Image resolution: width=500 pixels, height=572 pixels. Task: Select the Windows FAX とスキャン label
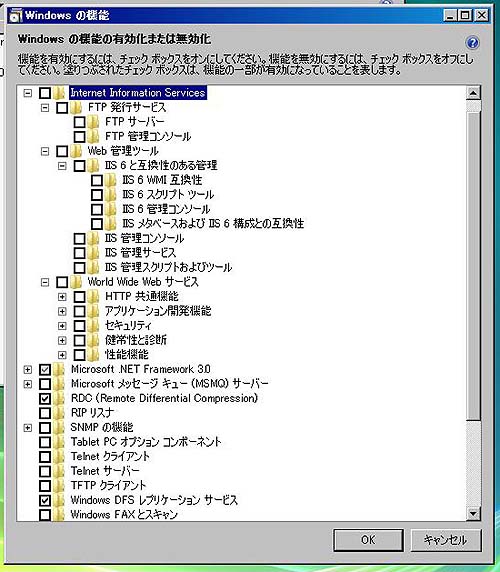[124, 514]
